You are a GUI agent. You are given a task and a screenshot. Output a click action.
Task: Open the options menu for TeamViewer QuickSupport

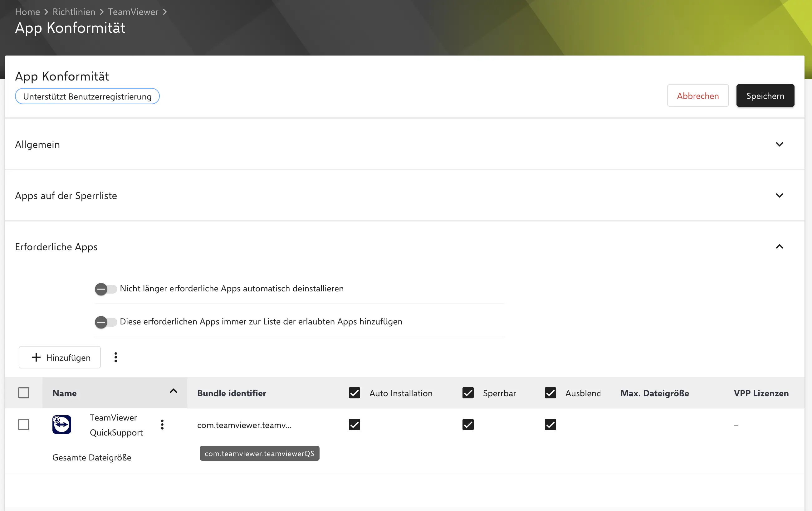tap(162, 424)
